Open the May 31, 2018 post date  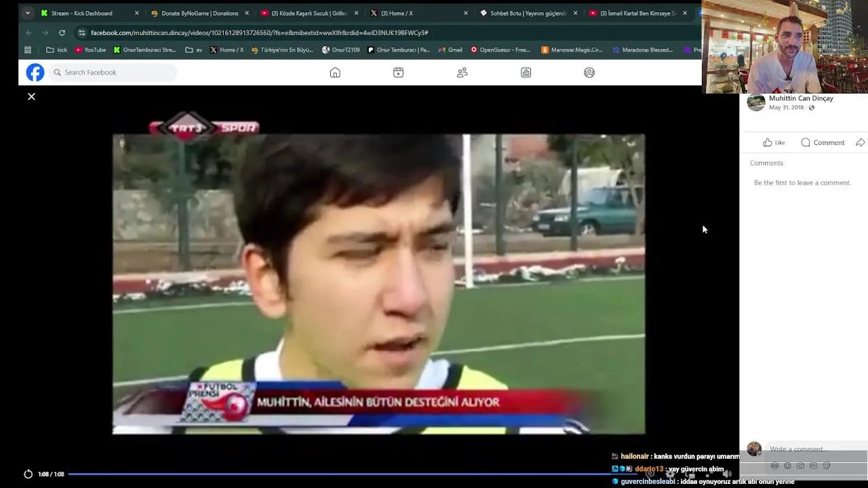pyautogui.click(x=786, y=107)
